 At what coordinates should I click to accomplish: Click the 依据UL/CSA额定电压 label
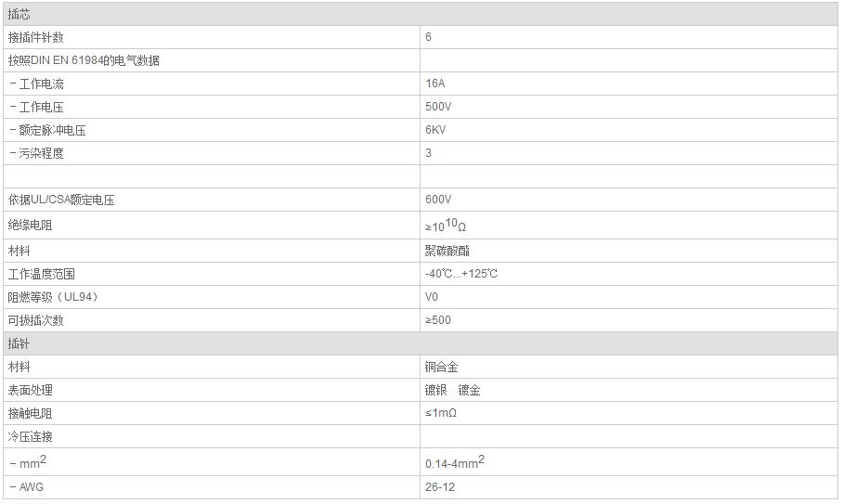pyautogui.click(x=61, y=200)
